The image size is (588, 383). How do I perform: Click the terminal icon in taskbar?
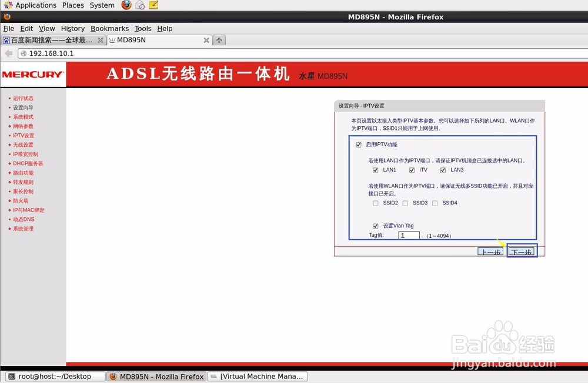coord(12,377)
